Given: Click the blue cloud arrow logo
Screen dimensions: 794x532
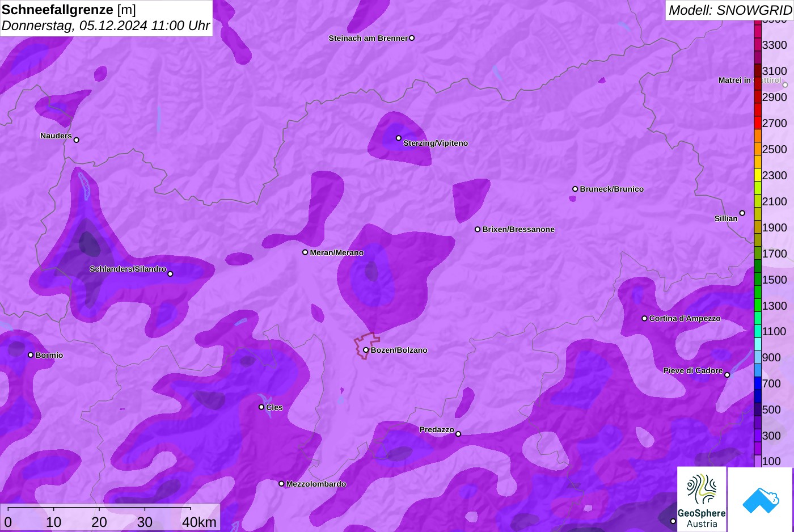Looking at the screenshot, I should pos(761,500).
